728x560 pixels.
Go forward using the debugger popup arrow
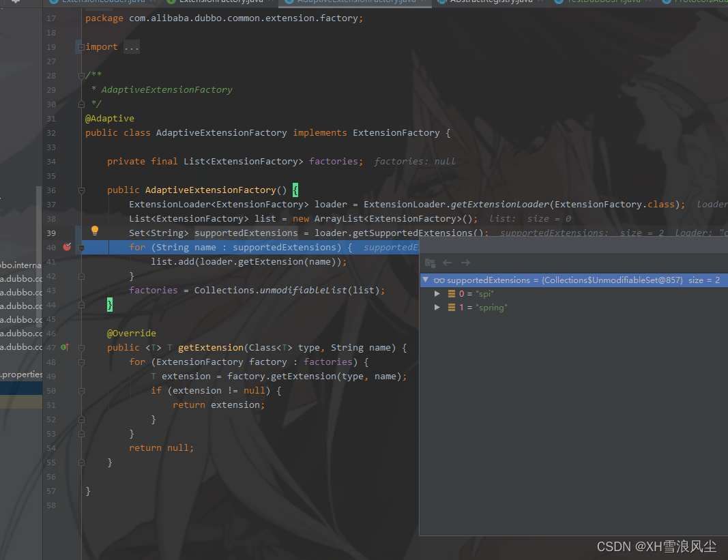(466, 263)
